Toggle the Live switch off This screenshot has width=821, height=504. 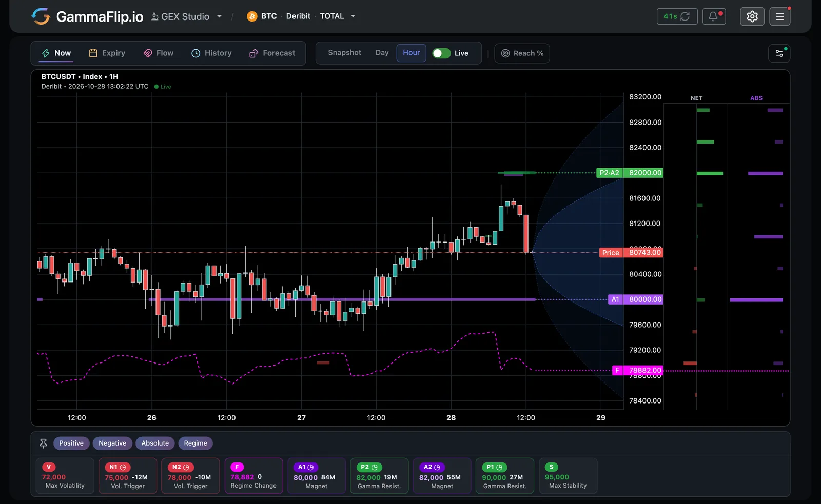click(441, 53)
